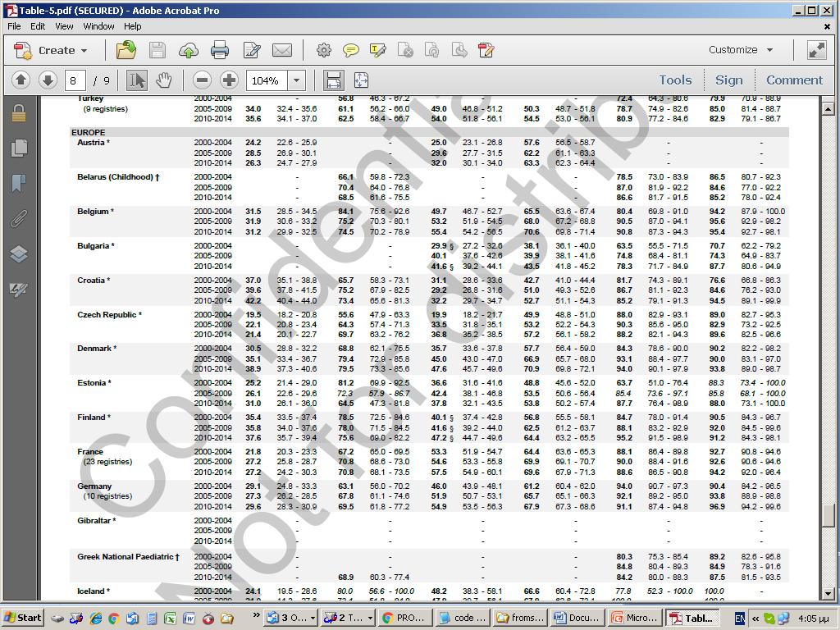Screen dimensions: 840x630
Task: Select the Highlight Text tool
Action: tap(377, 50)
